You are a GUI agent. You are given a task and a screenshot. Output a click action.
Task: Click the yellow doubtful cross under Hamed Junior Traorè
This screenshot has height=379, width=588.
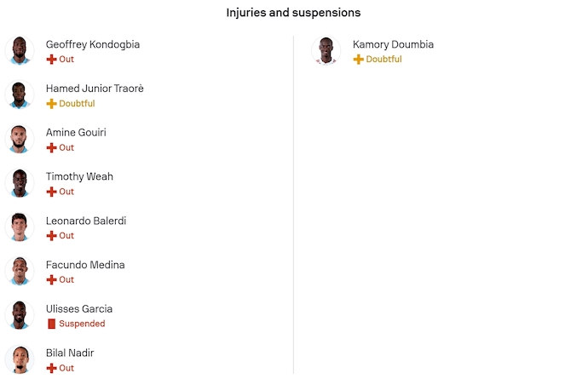tap(51, 104)
